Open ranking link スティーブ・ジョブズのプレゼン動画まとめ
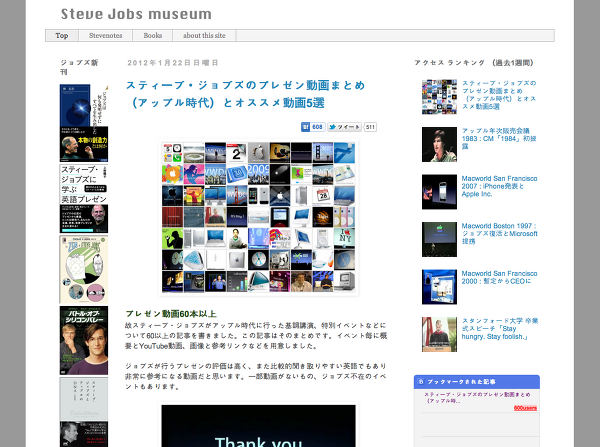600x447 pixels. [499, 95]
